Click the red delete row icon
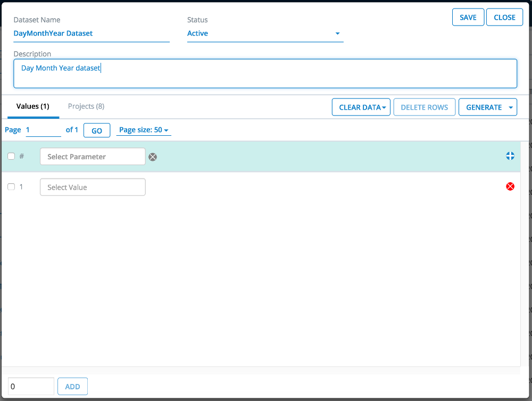The height and width of the screenshot is (401, 532). click(x=510, y=186)
